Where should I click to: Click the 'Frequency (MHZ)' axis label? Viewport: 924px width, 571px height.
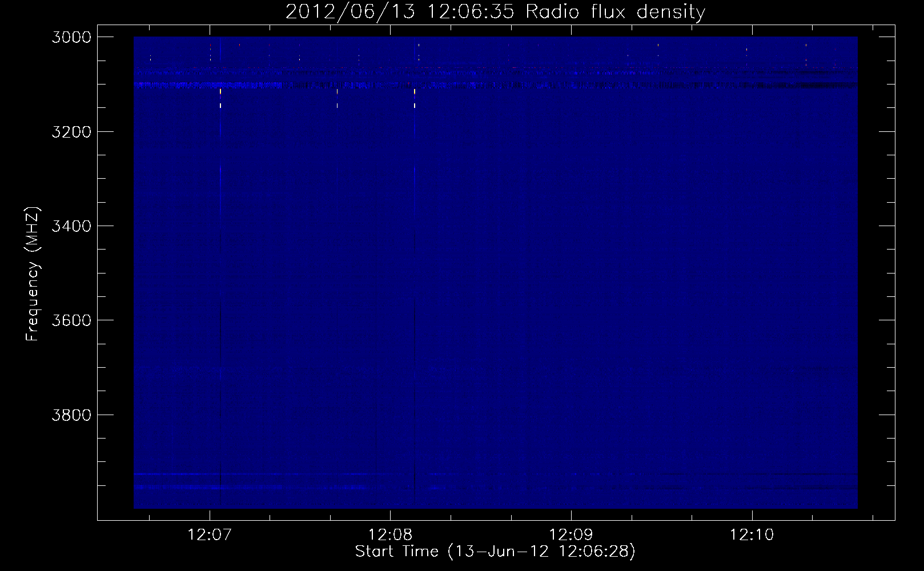[x=33, y=274]
